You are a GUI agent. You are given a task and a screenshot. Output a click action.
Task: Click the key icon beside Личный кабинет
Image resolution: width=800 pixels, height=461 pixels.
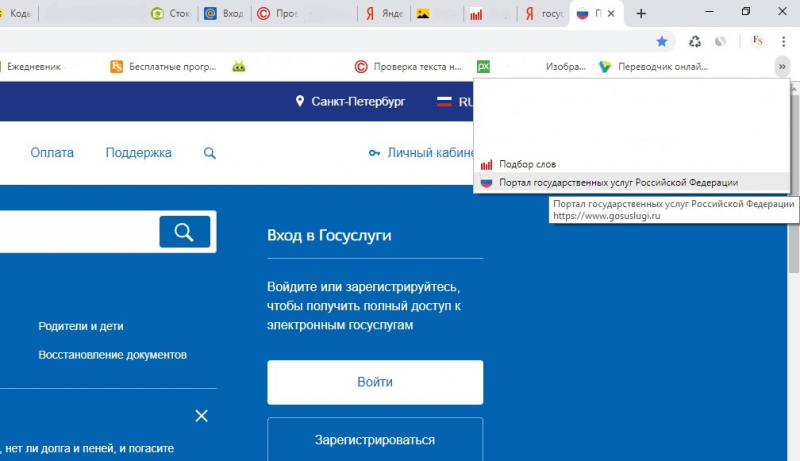(x=374, y=153)
